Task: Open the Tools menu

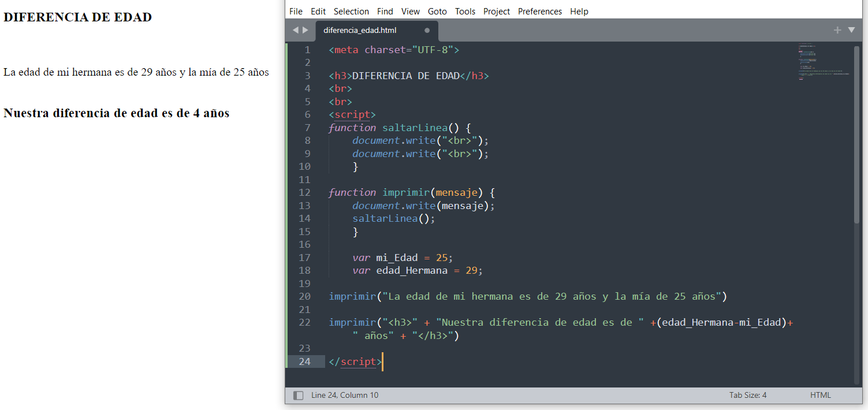Action: [465, 12]
